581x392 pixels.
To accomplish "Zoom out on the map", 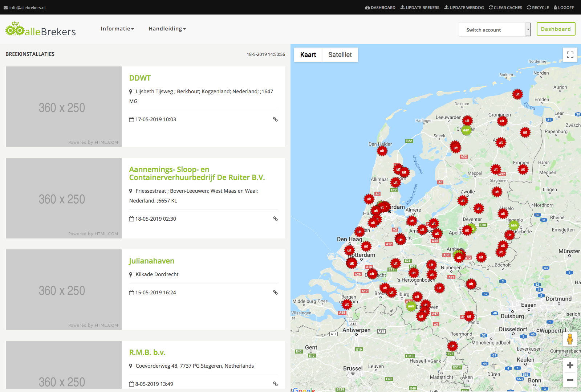I will coord(570,380).
